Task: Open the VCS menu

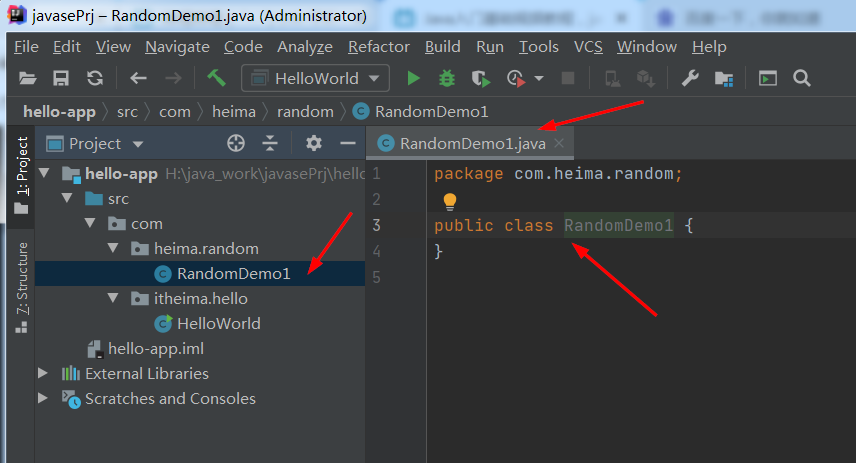Action: click(x=588, y=47)
